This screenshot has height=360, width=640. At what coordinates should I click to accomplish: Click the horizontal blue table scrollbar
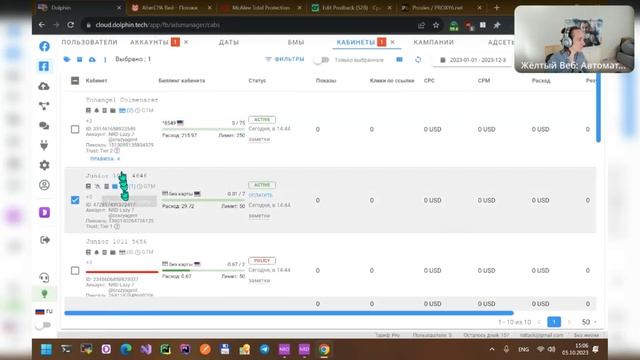pos(289,313)
